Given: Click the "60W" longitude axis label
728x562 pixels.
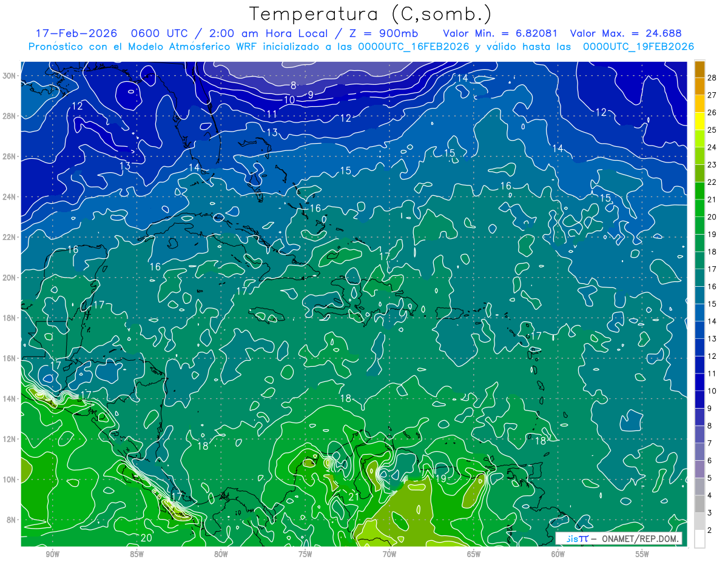Looking at the screenshot, I should click(558, 554).
